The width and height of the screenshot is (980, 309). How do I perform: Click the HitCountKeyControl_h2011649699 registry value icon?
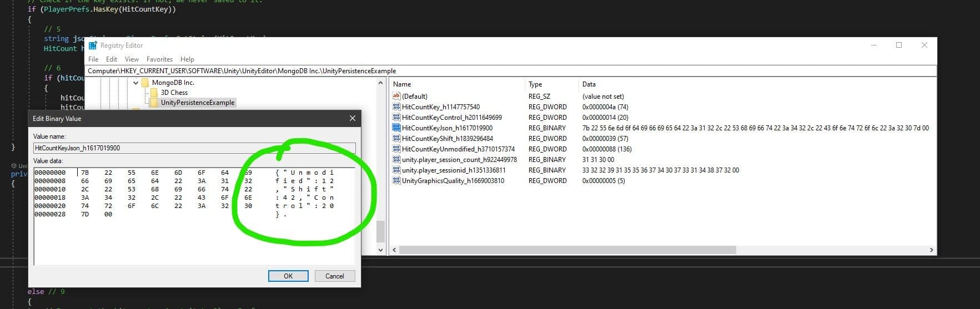tap(396, 118)
